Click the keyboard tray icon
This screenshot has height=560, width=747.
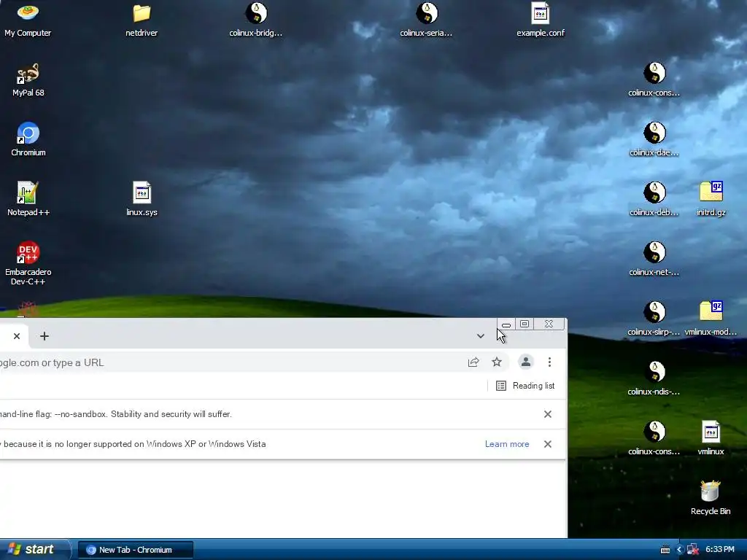[665, 550]
